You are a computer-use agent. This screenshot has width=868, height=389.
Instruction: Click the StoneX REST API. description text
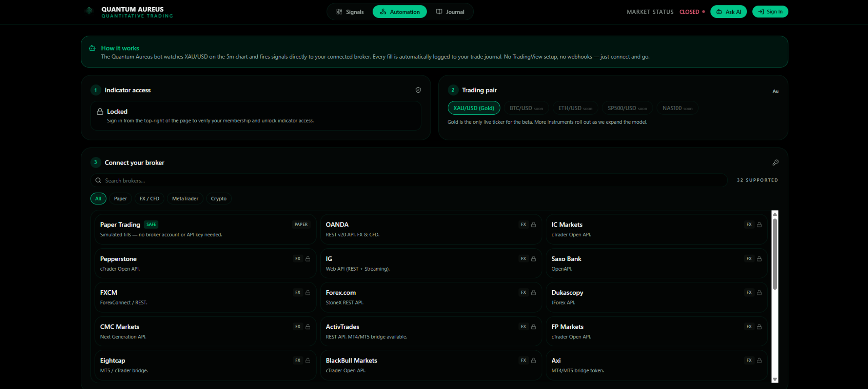point(344,303)
